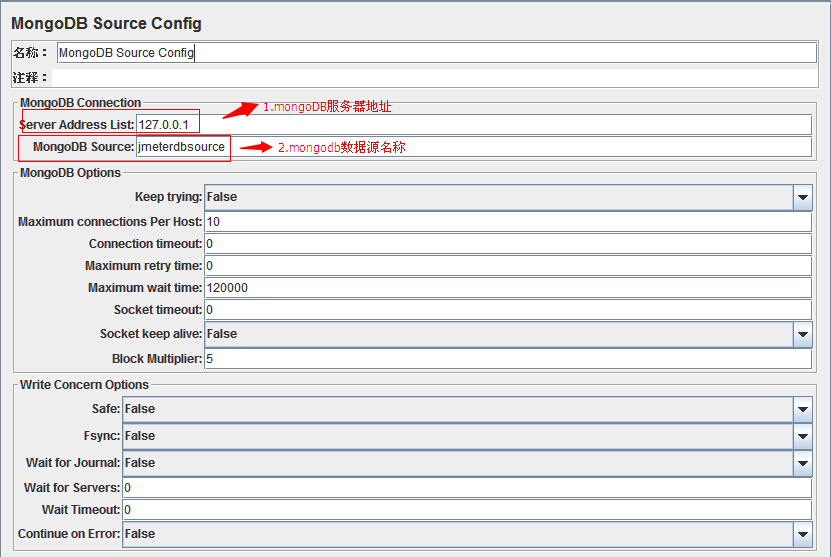The width and height of the screenshot is (831, 557).
Task: Click the Maximum wait time field
Action: pos(508,288)
